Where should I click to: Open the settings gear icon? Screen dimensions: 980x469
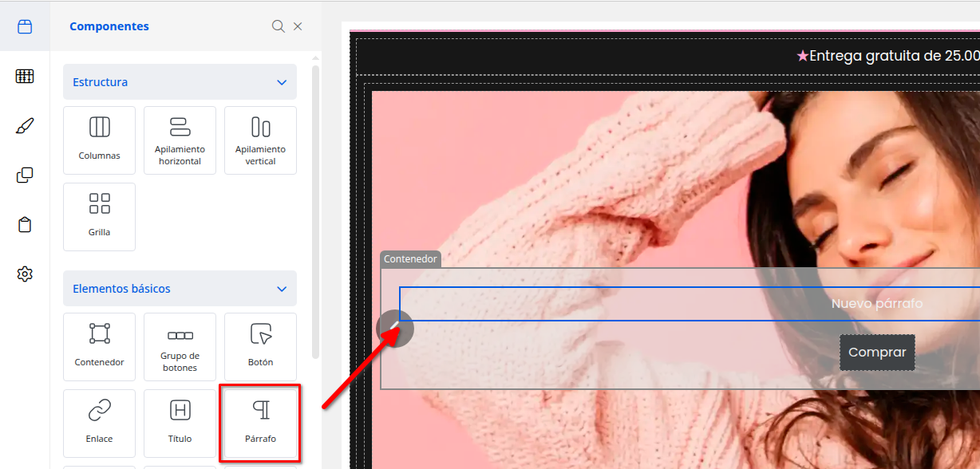25,274
